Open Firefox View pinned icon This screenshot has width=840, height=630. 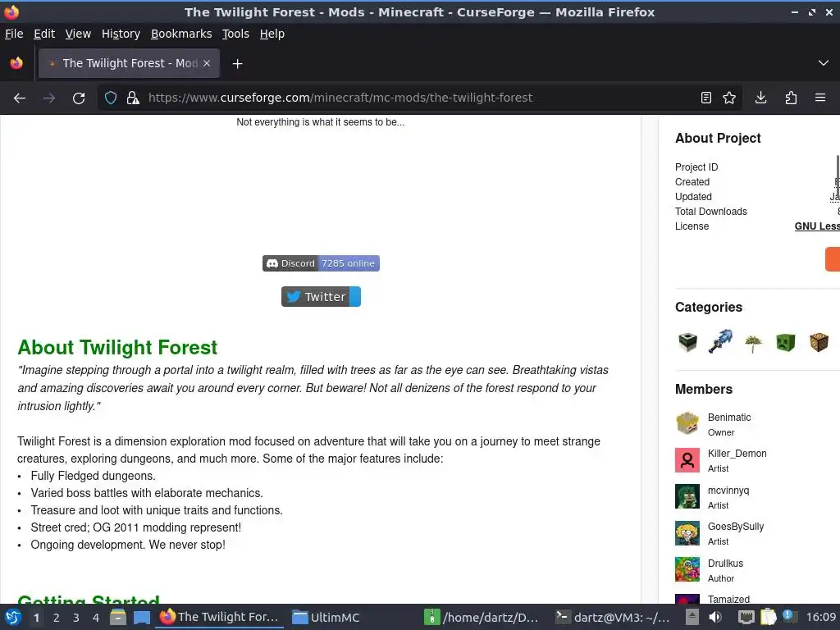click(16, 63)
